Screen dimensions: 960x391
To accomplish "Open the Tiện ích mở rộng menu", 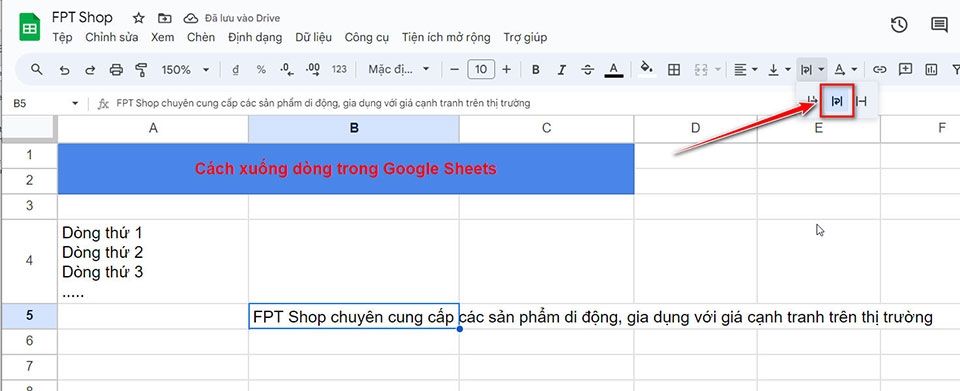I will click(446, 37).
